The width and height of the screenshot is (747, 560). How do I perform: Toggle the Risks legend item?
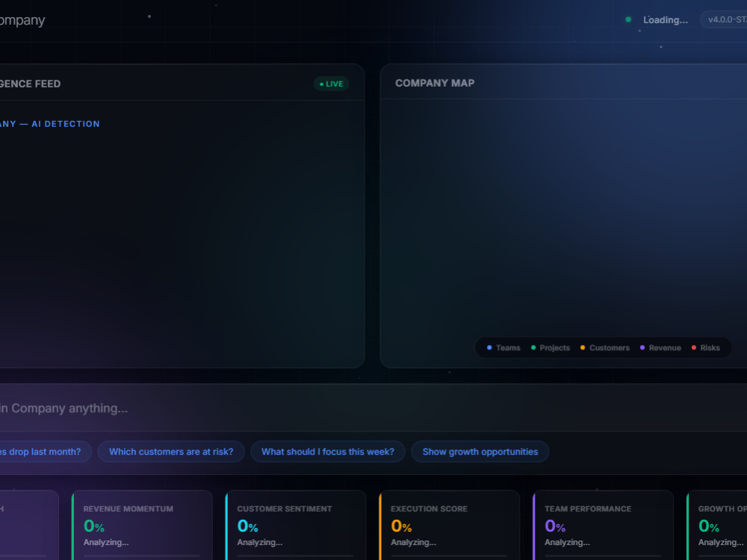point(706,348)
